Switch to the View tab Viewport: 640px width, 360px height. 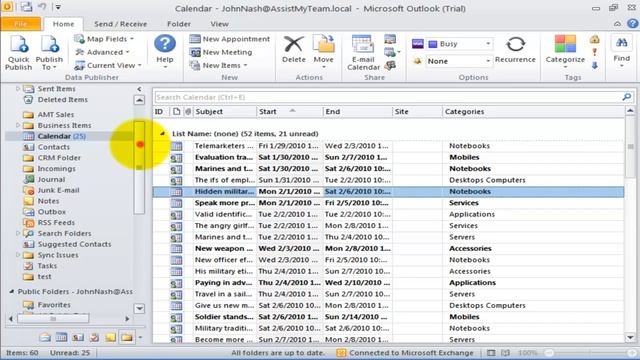click(x=219, y=24)
